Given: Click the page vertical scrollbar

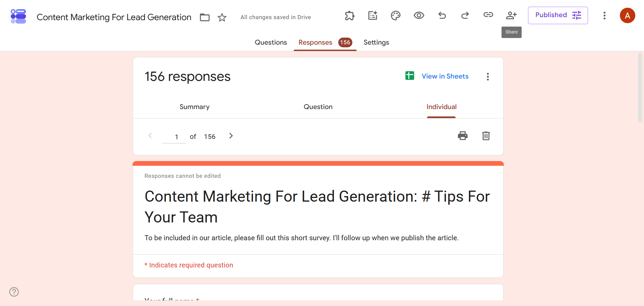Looking at the screenshot, I should [x=640, y=87].
